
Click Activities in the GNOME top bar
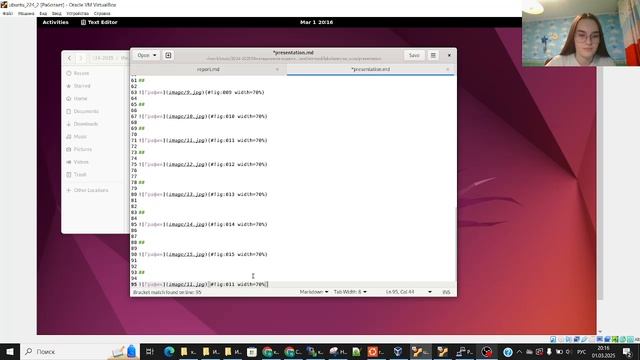(56, 22)
